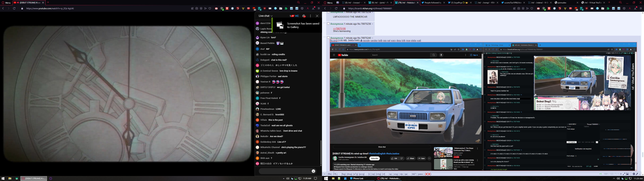The height and width of the screenshot is (181, 644).
Task: Open the 4chan X settings wrench icon
Action: coord(637,174)
